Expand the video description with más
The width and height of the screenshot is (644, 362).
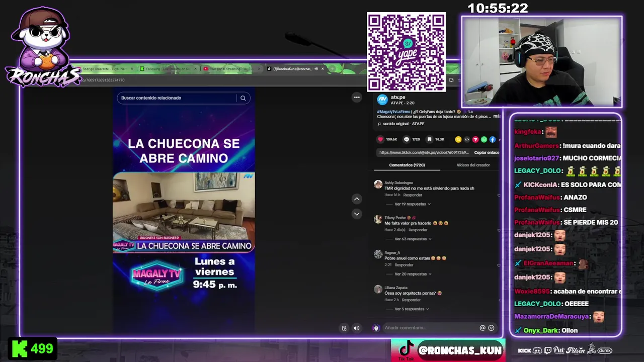497,117
